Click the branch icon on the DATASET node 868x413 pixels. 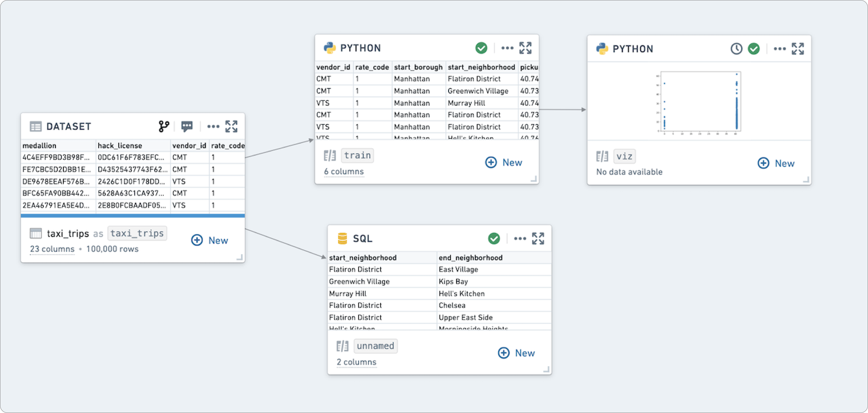tap(164, 126)
